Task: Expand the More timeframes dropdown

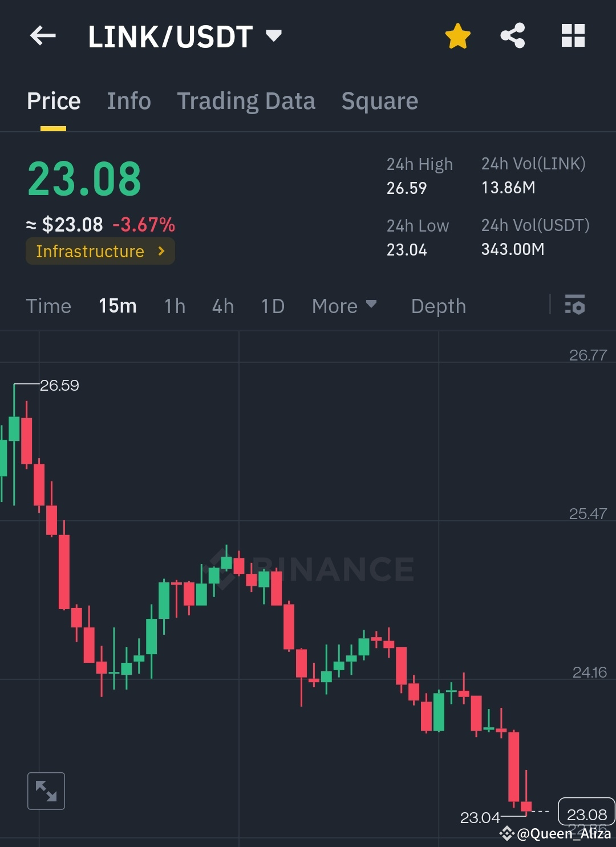Action: [344, 306]
